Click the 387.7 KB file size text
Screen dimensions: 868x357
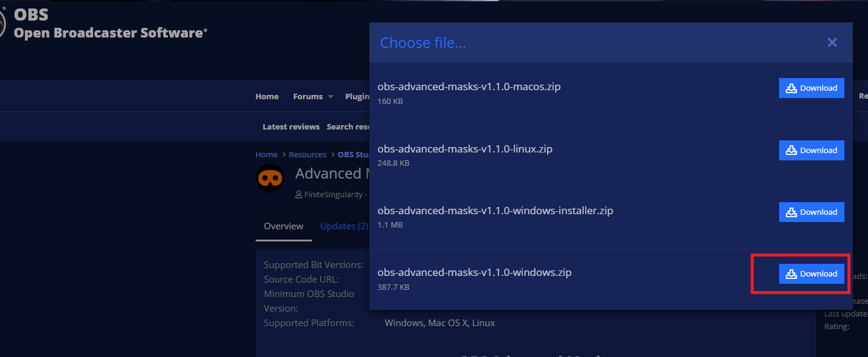tap(394, 287)
